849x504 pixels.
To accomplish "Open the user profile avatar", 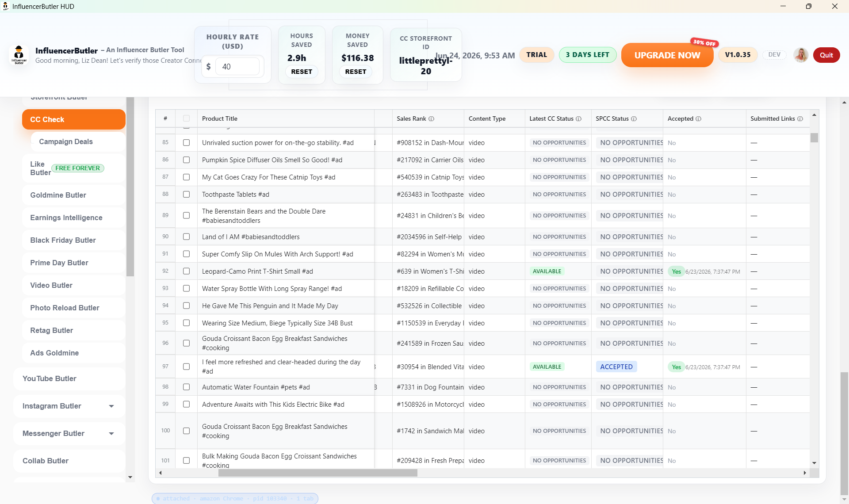I will 801,55.
